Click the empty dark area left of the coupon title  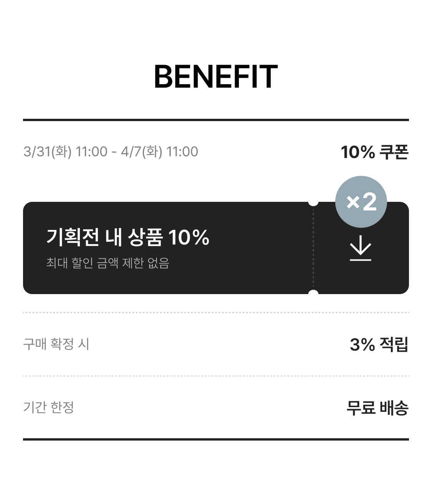(x=34, y=248)
